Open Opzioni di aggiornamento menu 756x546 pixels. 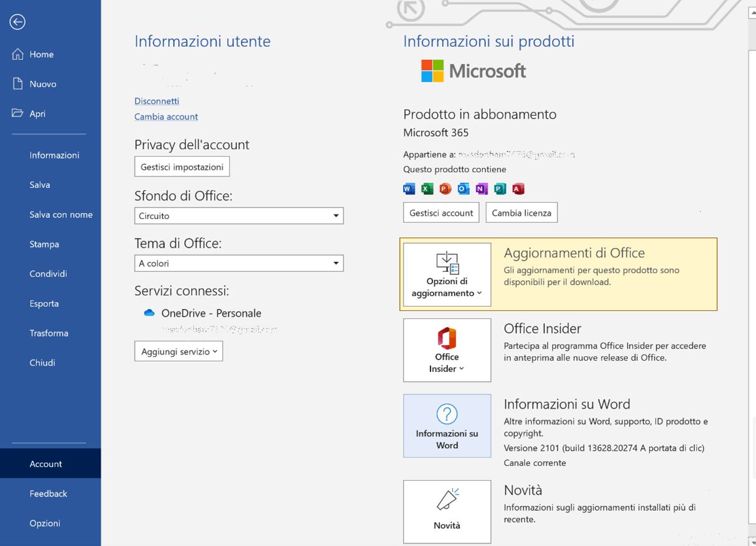tap(447, 274)
